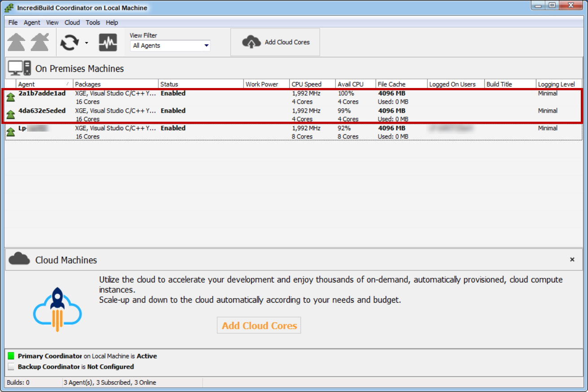Sort by the Agent column header
588x392 pixels.
44,84
